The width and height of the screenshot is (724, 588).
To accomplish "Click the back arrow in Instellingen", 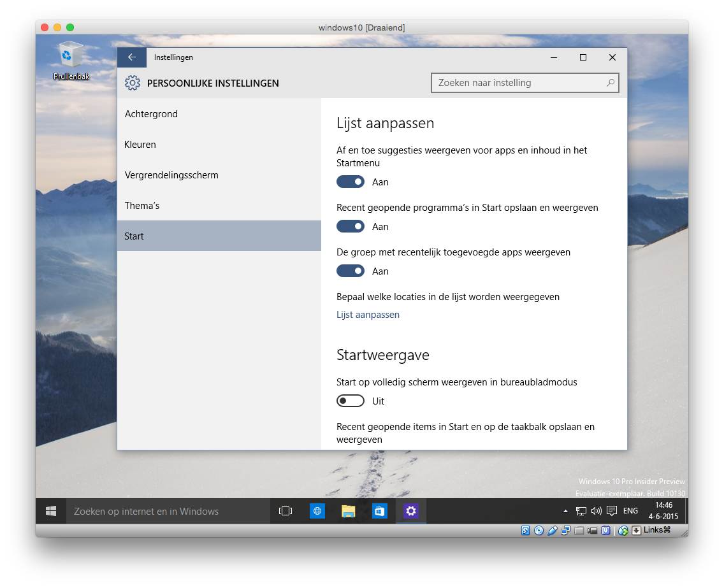I will pyautogui.click(x=132, y=57).
